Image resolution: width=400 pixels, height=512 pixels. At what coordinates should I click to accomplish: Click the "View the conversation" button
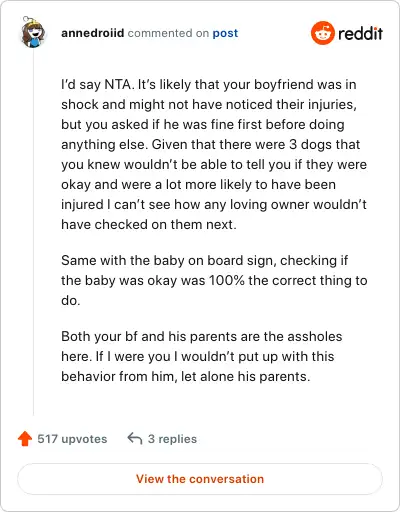point(200,479)
